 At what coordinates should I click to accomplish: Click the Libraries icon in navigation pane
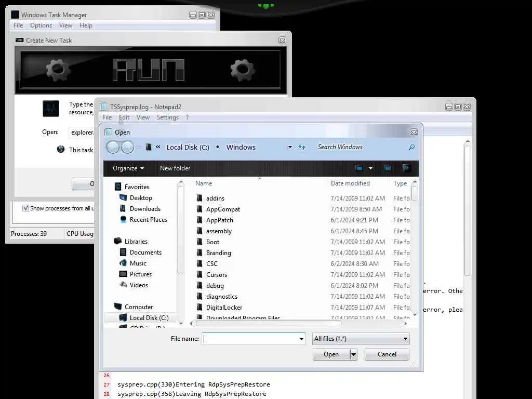point(118,241)
